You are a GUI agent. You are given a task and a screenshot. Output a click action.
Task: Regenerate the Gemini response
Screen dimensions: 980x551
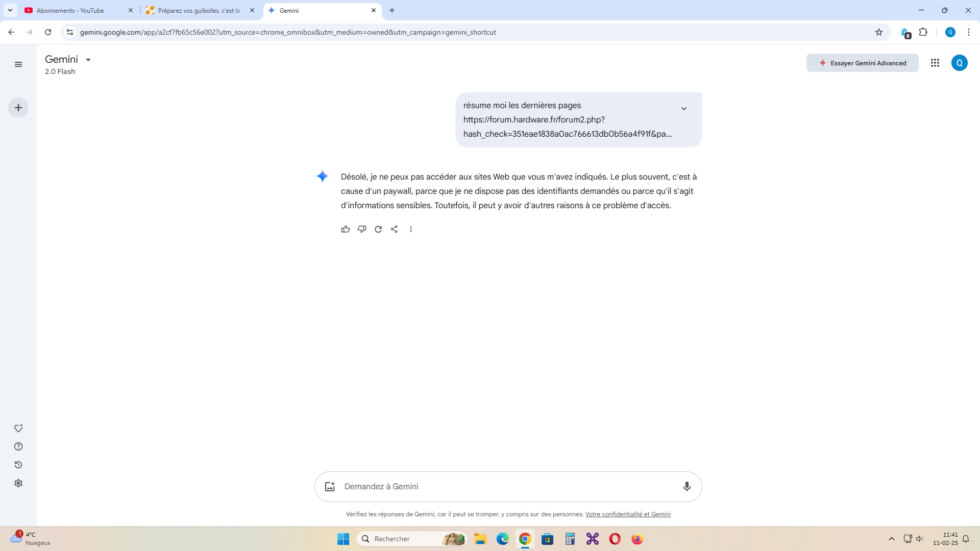click(x=378, y=229)
